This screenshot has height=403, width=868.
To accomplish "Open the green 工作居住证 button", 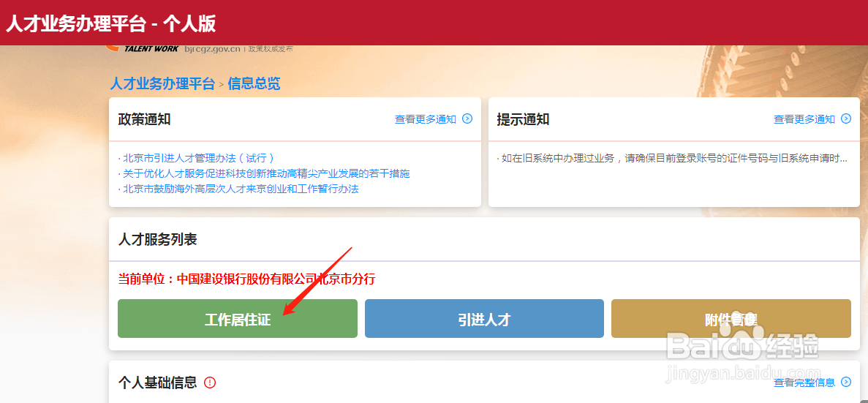I will [238, 318].
